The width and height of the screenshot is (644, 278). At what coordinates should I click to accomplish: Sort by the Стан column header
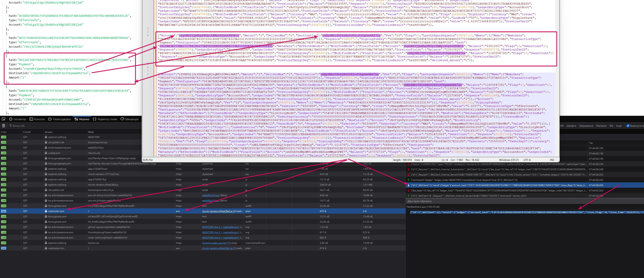point(4,132)
